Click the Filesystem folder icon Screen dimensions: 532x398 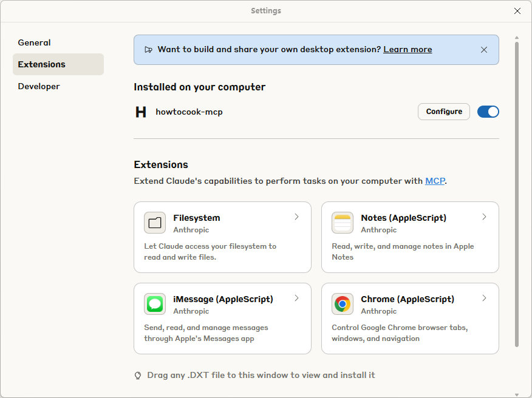click(x=155, y=223)
